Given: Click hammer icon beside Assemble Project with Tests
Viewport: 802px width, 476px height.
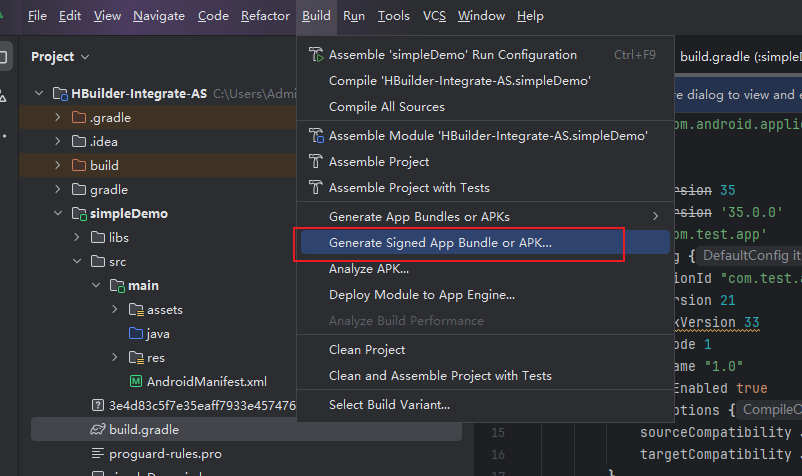Looking at the screenshot, I should click(316, 188).
